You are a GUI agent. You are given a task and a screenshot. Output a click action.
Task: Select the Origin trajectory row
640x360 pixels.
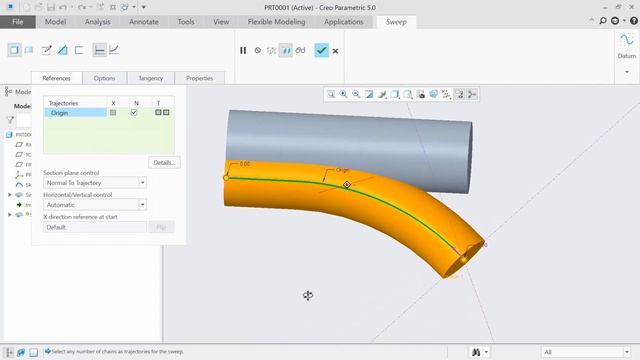coord(75,113)
